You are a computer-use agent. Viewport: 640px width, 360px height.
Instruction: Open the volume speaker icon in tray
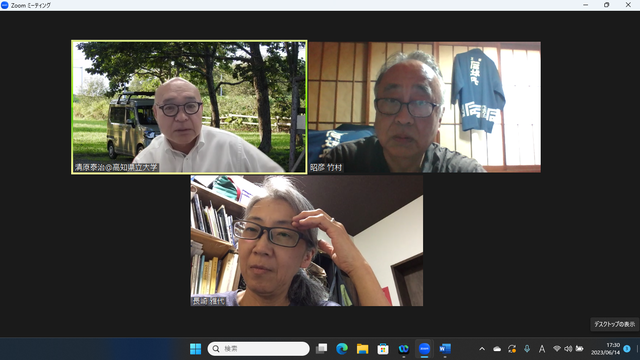click(568, 349)
